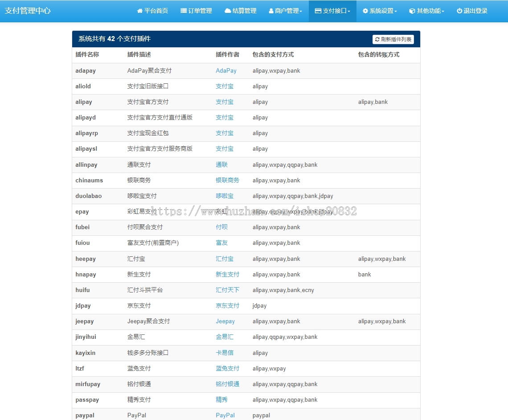The image size is (508, 420).
Task: Expand the 支付接口 dropdown caret
Action: [348, 11]
